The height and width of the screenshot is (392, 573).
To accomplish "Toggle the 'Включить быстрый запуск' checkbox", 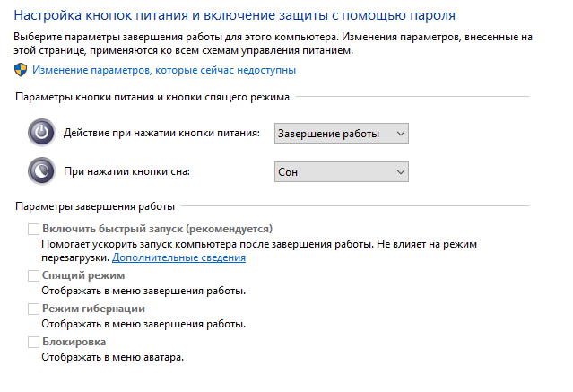I will tap(33, 229).
